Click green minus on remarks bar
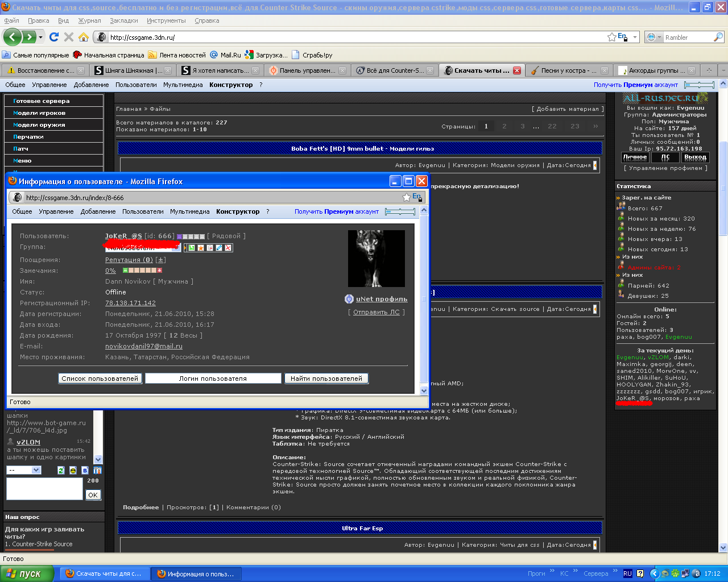 pos(125,271)
